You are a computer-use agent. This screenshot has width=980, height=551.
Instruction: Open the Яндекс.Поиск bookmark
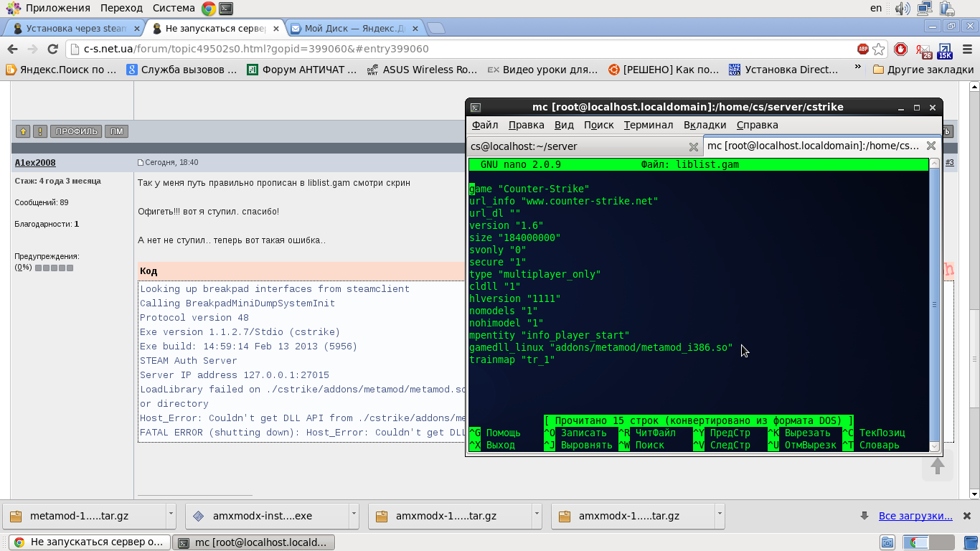(61, 70)
